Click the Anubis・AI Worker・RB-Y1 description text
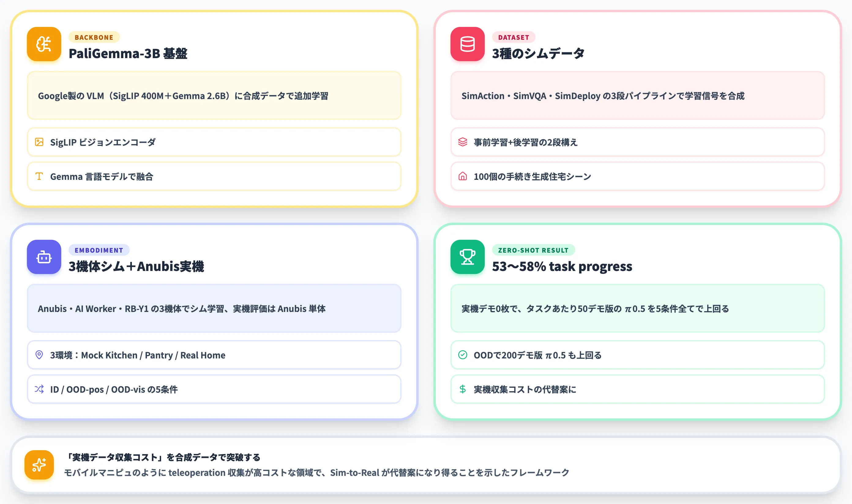The image size is (852, 504). click(182, 309)
